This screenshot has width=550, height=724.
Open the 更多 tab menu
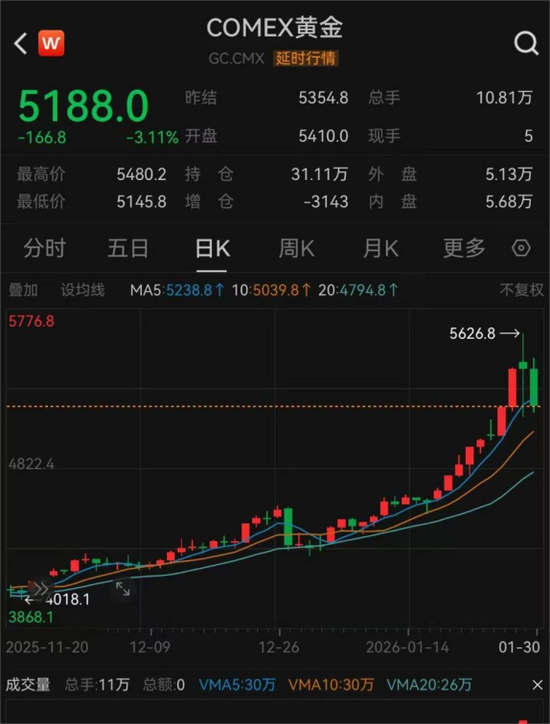pos(464,248)
